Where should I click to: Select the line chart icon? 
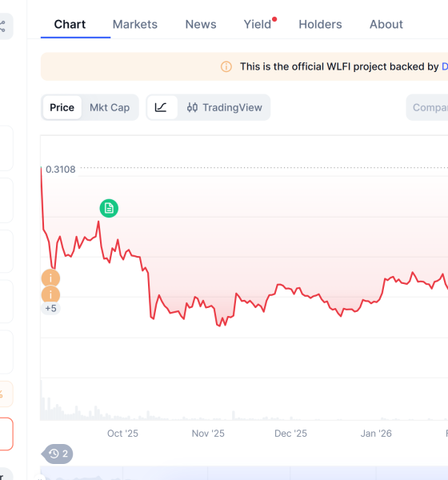click(x=162, y=107)
